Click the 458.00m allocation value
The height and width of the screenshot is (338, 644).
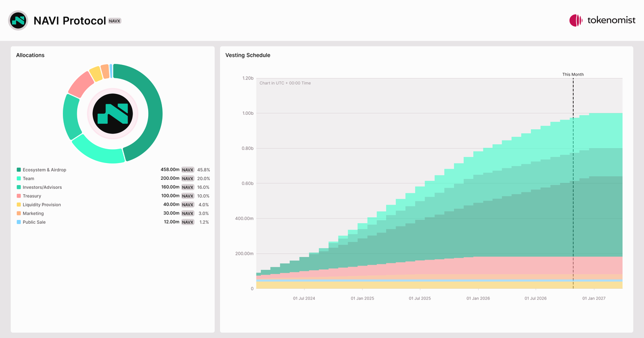pos(170,170)
